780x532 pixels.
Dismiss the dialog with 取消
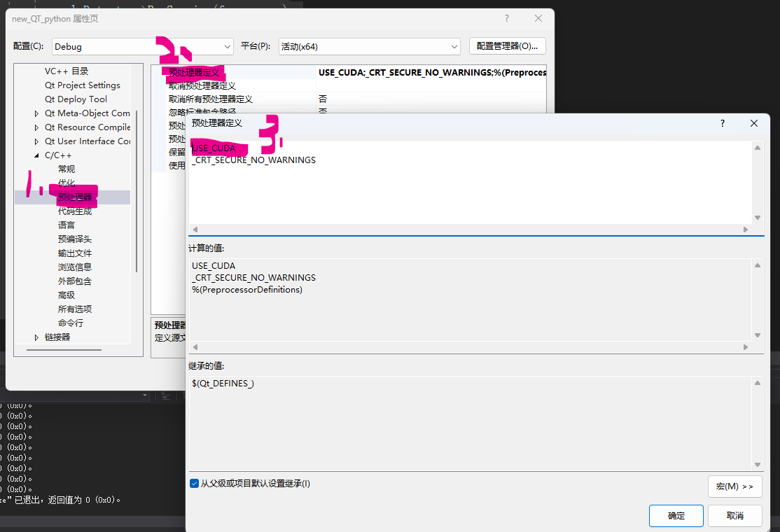click(734, 516)
